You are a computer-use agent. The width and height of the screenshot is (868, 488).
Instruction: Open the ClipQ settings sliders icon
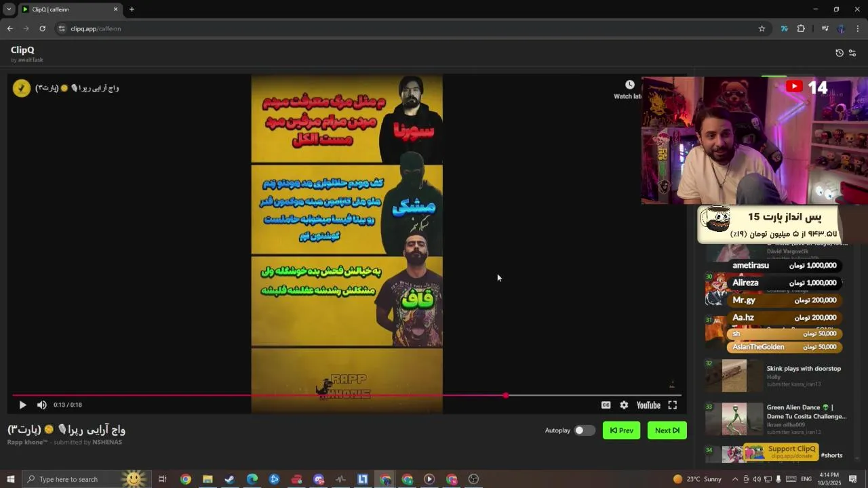tap(852, 53)
